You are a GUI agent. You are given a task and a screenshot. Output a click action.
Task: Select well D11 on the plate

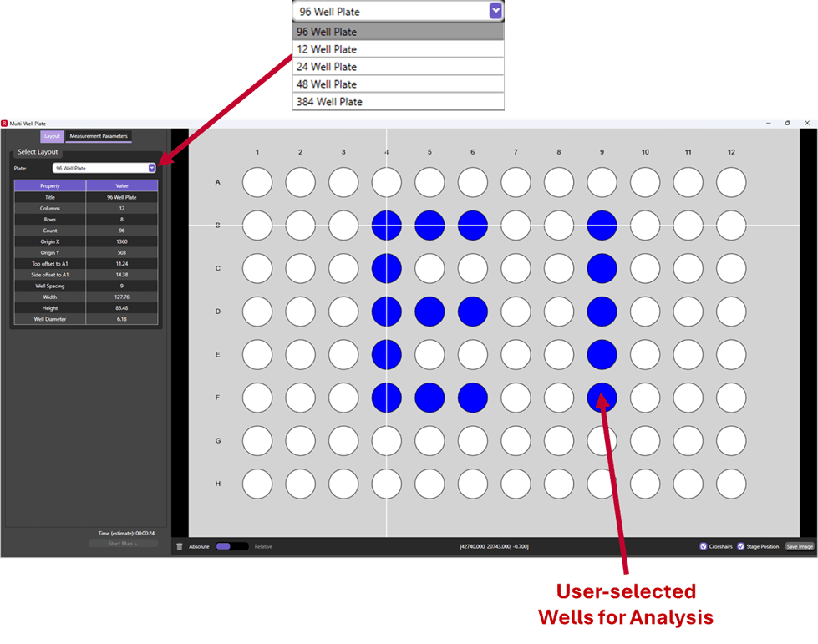coord(688,312)
